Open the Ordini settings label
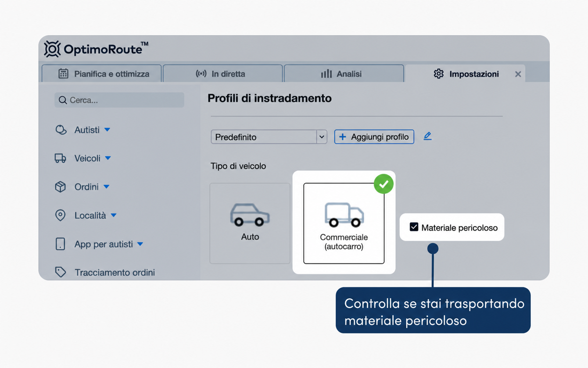 click(x=87, y=187)
